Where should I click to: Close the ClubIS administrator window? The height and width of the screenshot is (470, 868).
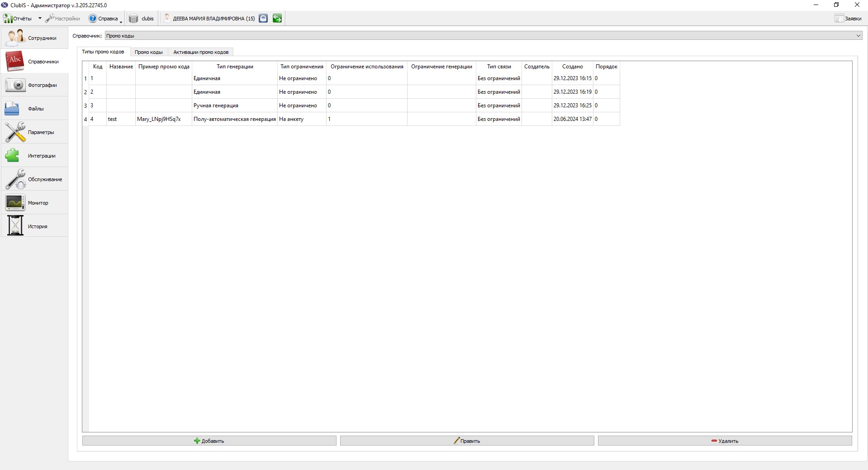tap(857, 5)
